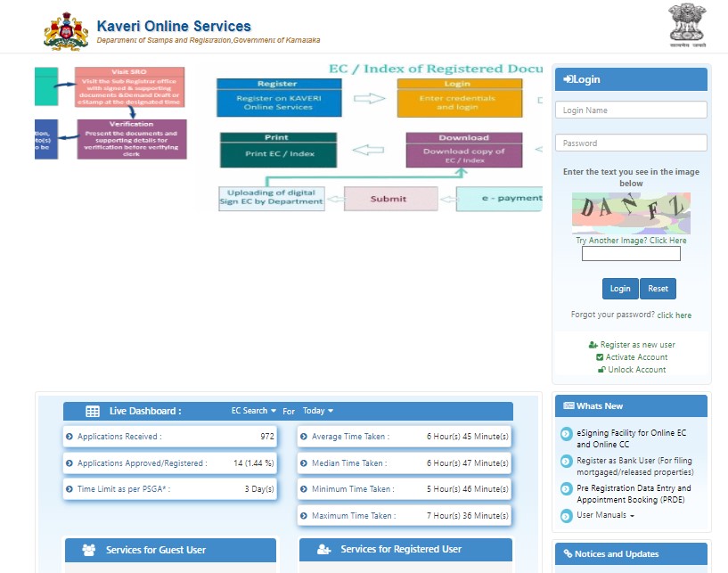Click Try Another Image to refresh captcha
The image size is (728, 573).
click(x=631, y=240)
